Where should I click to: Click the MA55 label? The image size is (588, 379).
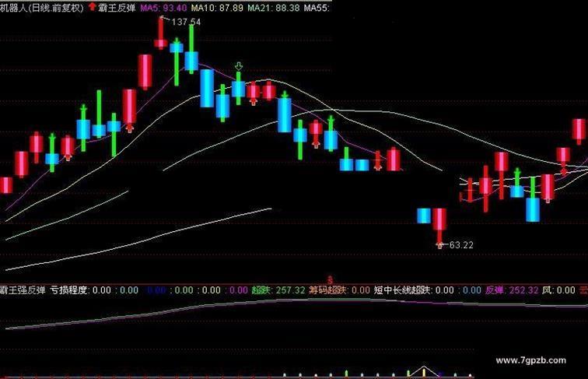317,8
